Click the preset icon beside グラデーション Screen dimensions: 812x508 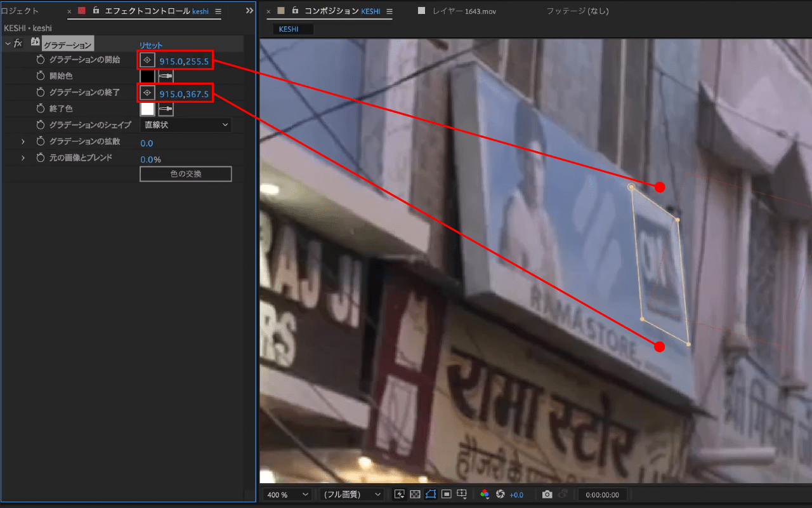click(x=36, y=42)
